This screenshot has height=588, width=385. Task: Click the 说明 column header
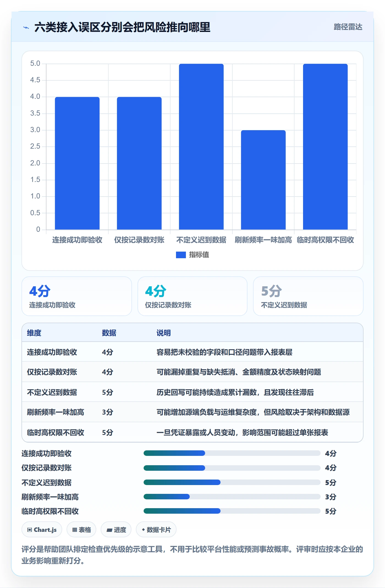pos(164,333)
